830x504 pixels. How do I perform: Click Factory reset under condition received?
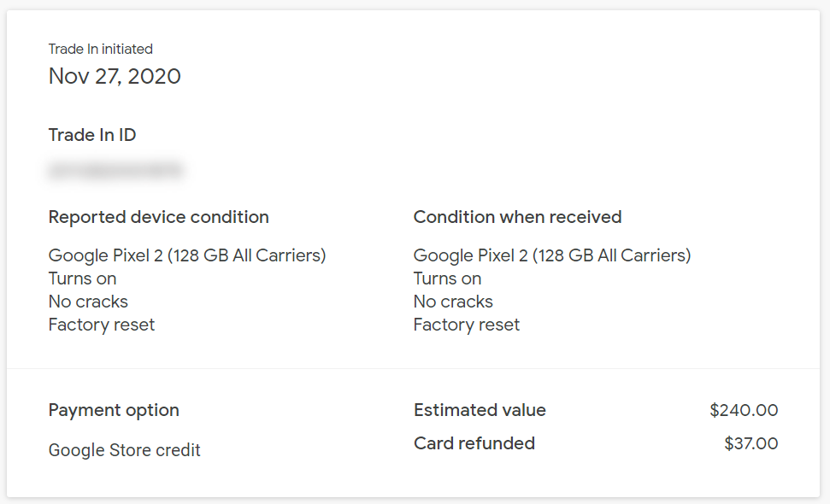point(467,325)
